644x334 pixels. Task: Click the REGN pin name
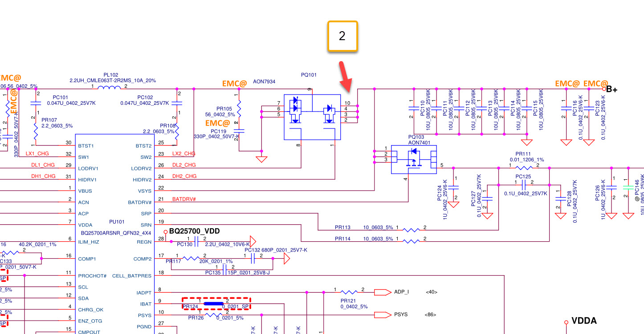(145, 242)
